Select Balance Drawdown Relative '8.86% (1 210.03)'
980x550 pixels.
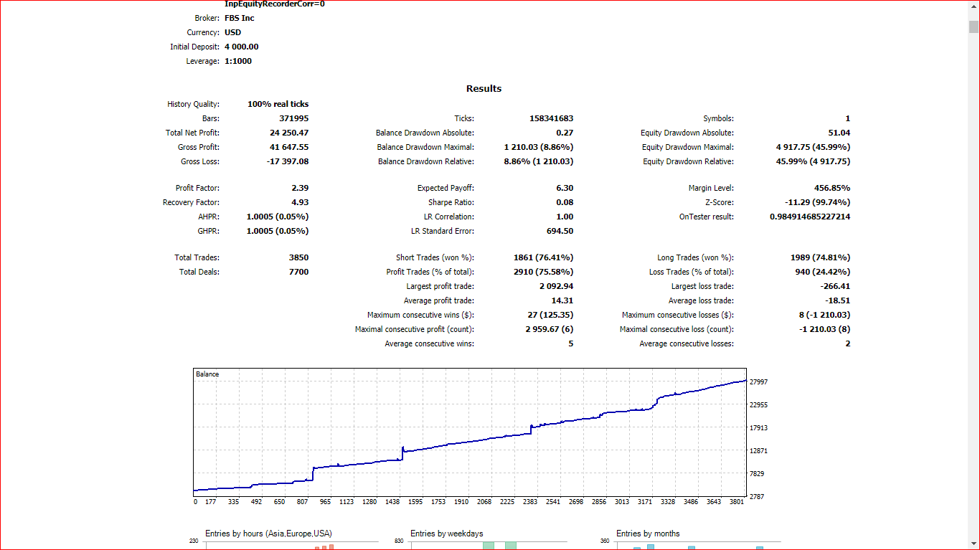click(x=538, y=161)
